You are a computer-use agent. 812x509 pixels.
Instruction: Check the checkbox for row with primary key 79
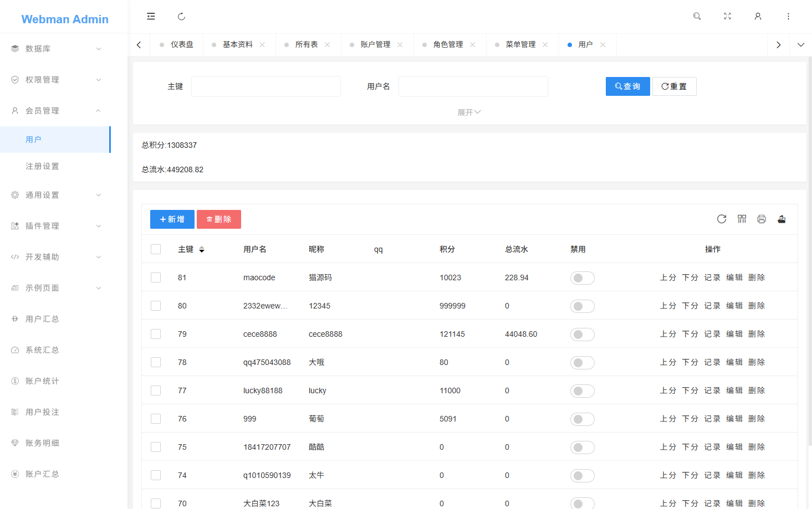pyautogui.click(x=156, y=334)
